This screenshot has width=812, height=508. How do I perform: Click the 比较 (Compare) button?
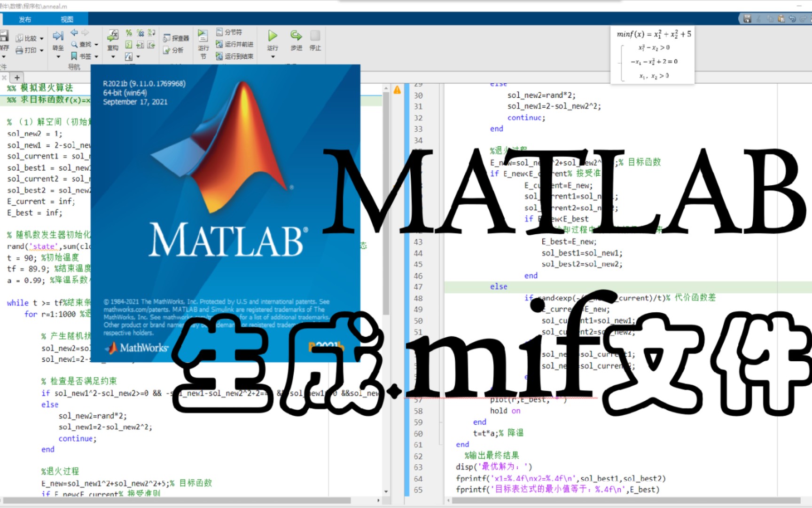[x=26, y=38]
